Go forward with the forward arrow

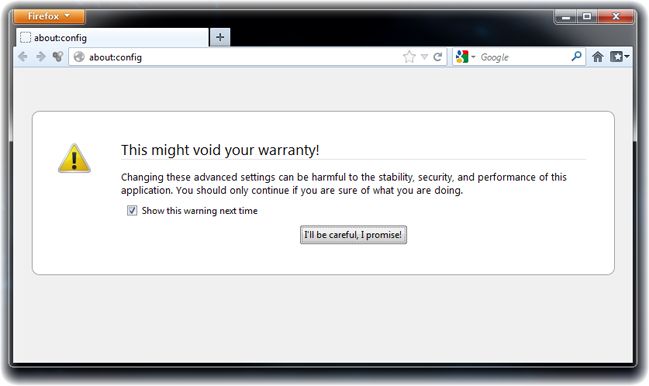[x=41, y=57]
